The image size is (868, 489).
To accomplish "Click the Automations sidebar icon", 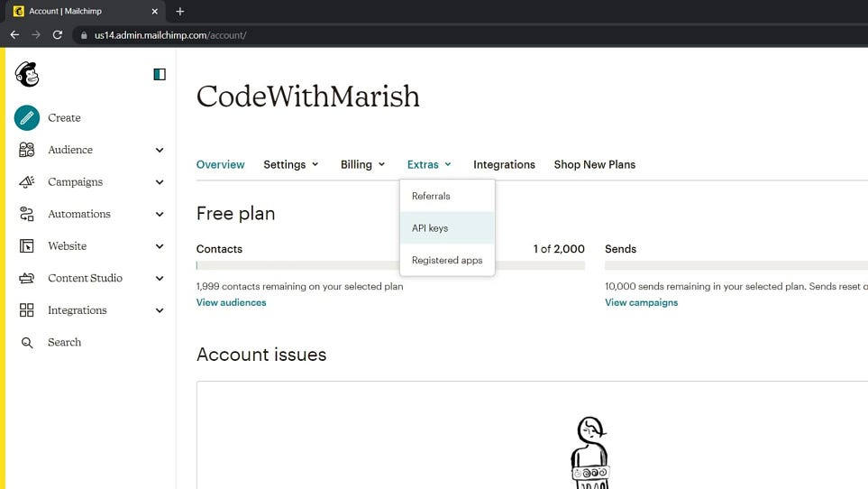I will pos(26,214).
